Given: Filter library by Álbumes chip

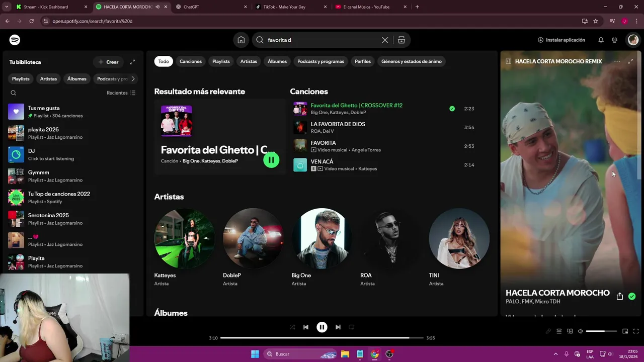Looking at the screenshot, I should pyautogui.click(x=77, y=79).
